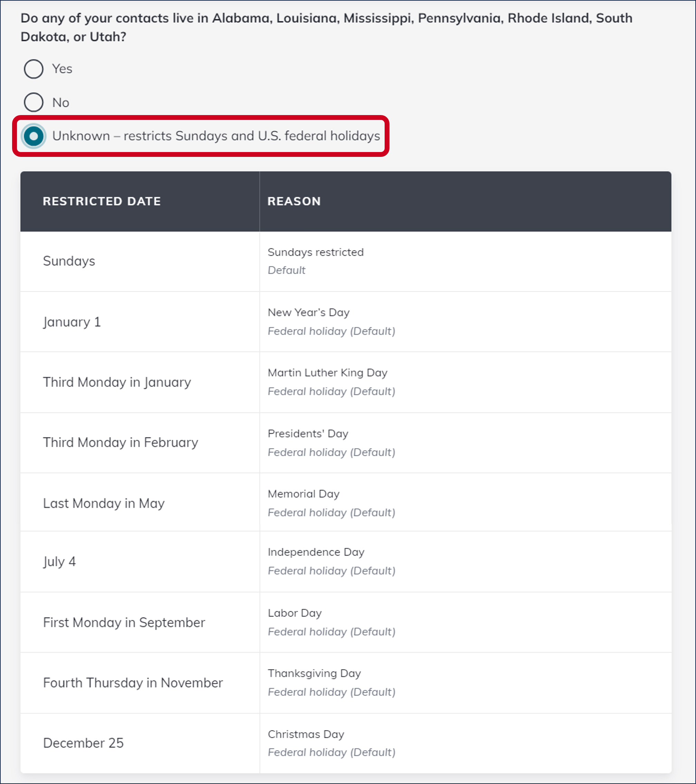This screenshot has height=784, width=696.
Task: Click Fourth Thursday in November cell
Action: [x=133, y=683]
